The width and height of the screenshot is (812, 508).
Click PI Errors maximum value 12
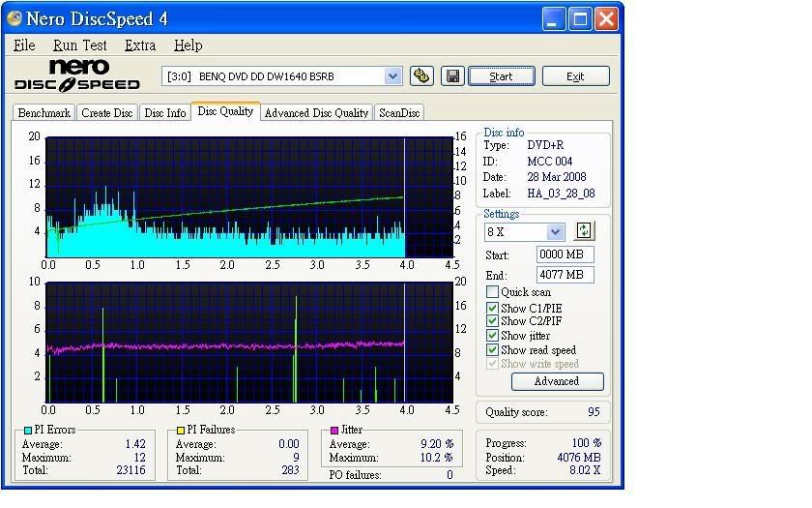coord(140,458)
